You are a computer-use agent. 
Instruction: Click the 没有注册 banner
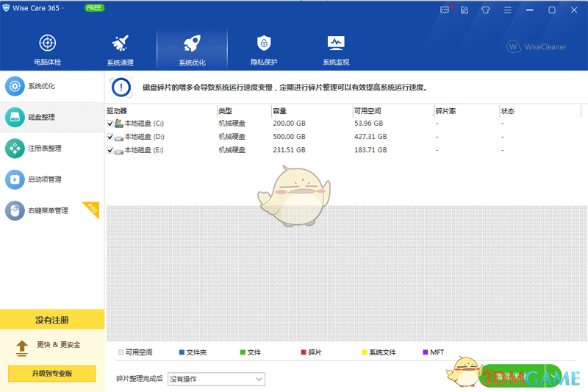(52, 320)
